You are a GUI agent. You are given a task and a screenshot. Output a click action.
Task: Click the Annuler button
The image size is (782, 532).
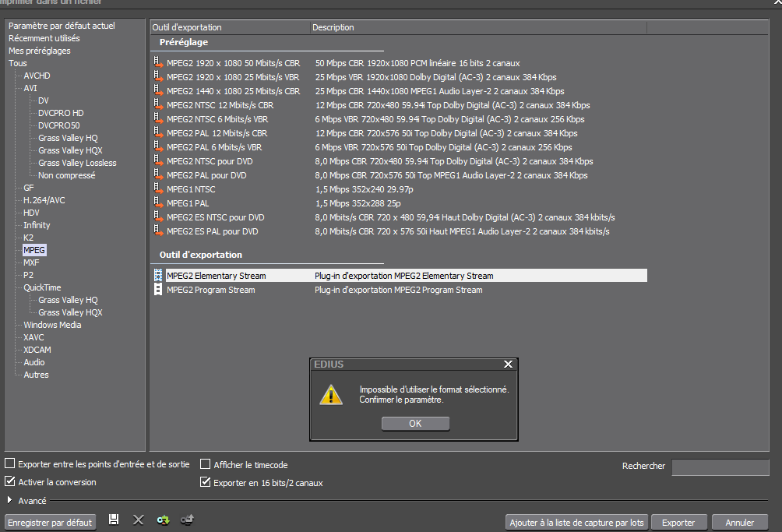pyautogui.click(x=740, y=523)
